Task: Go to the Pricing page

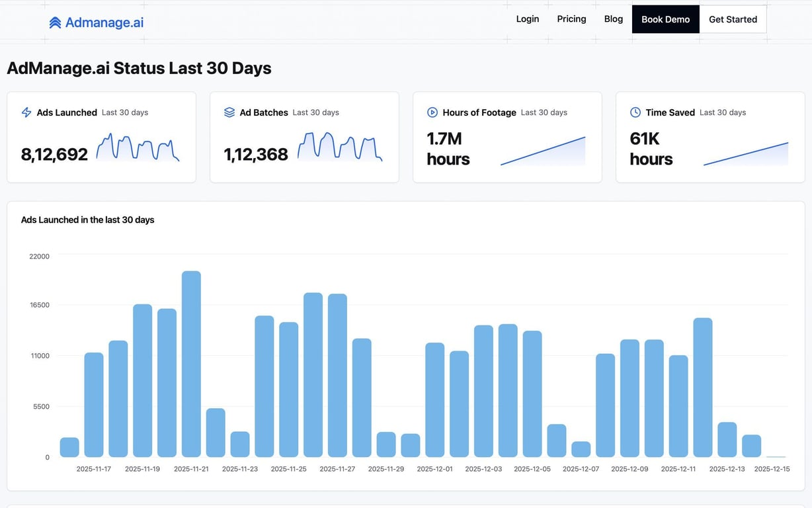Action: 571,19
